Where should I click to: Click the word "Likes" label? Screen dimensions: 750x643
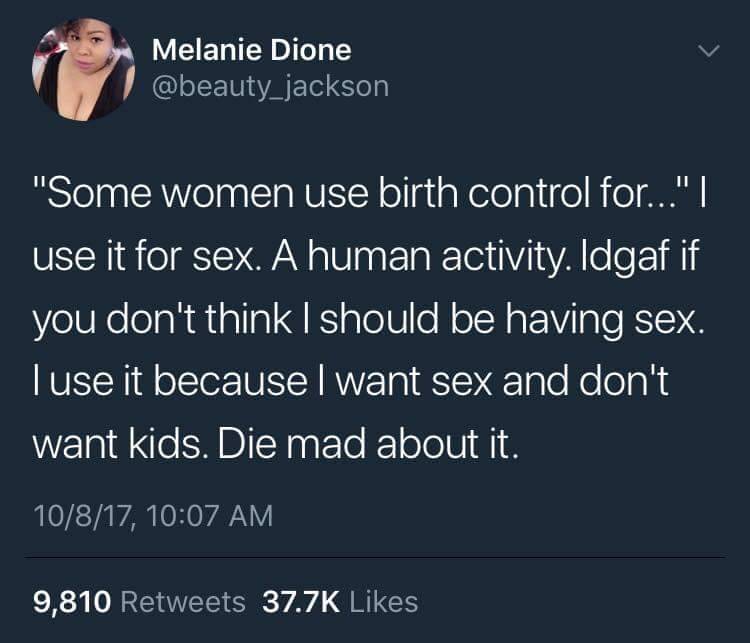[384, 601]
